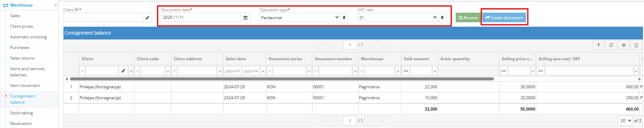Clear the Sold amount column filter
Viewport: 644px width, 128px height.
coord(435,71)
